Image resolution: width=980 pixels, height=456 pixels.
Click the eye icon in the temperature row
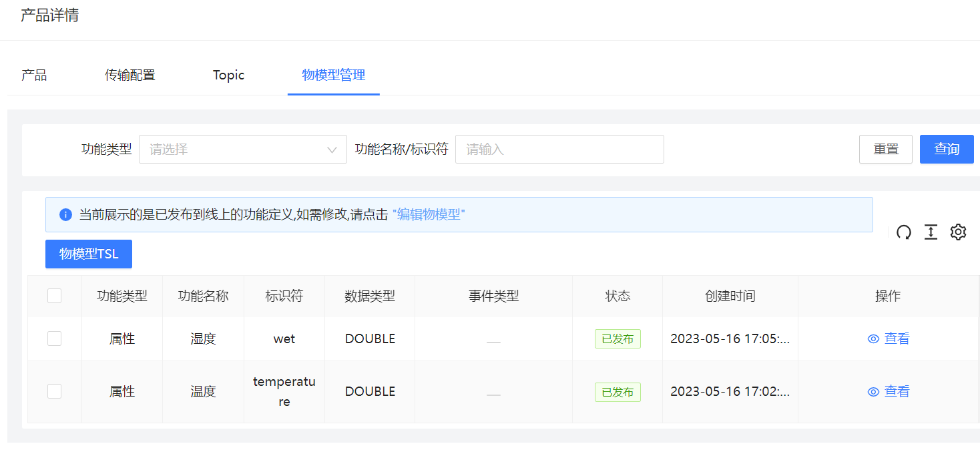[x=873, y=392]
